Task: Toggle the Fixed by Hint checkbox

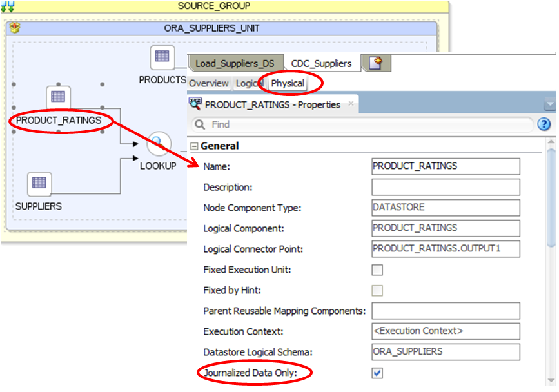Action: [x=377, y=290]
